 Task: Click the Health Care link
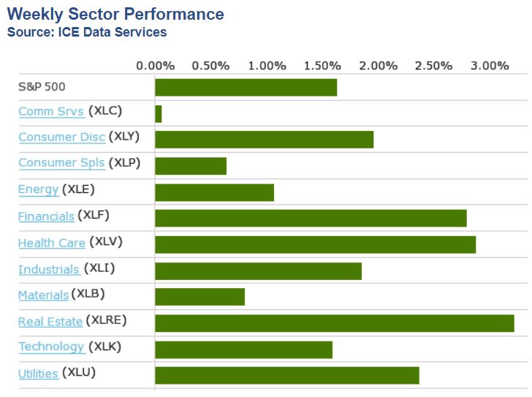click(x=52, y=243)
